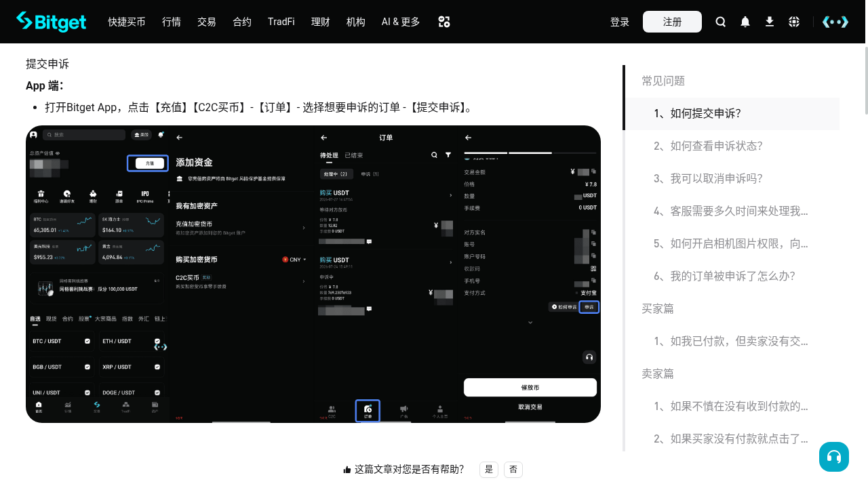Screen dimensions: 868x488
Task: Open the TradFi menu
Action: coord(281,22)
